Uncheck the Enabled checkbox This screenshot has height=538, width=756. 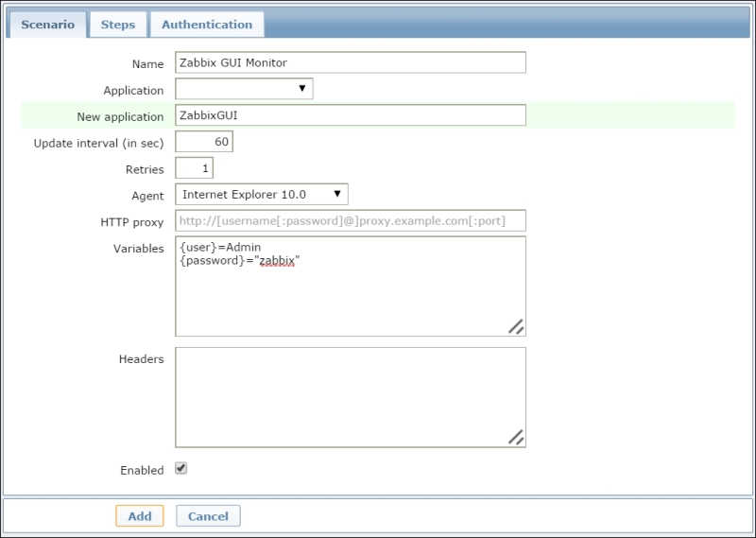pos(181,468)
